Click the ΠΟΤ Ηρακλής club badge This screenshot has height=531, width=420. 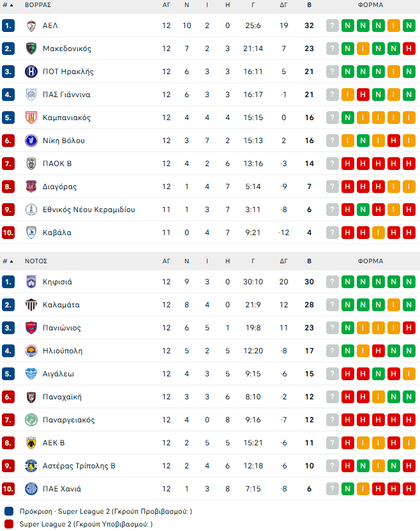(31, 72)
